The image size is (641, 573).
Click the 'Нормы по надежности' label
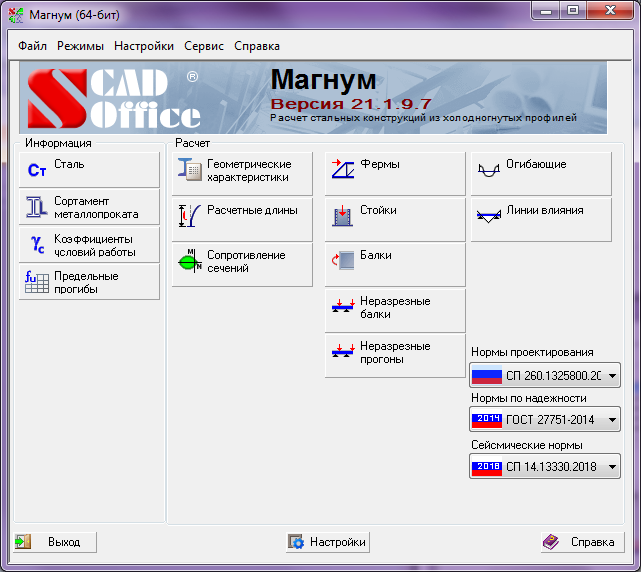pos(529,398)
